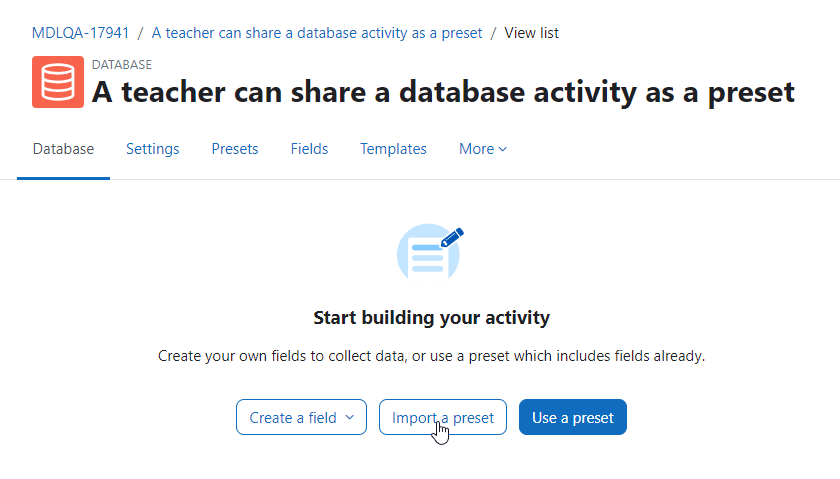Click the blue pencil in the illustration
Image resolution: width=840 pixels, height=479 pixels.
click(x=452, y=238)
